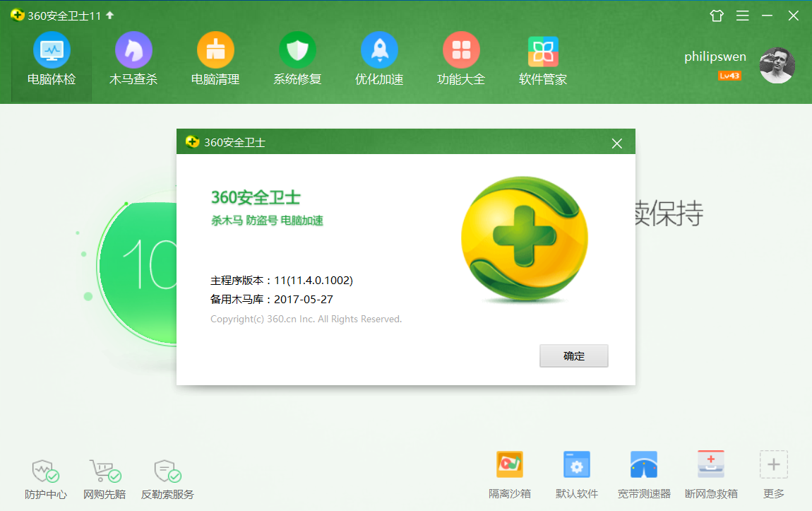Open the 网购先赔 (Shopping Protection) service
Image resolution: width=812 pixels, height=511 pixels.
tap(105, 477)
